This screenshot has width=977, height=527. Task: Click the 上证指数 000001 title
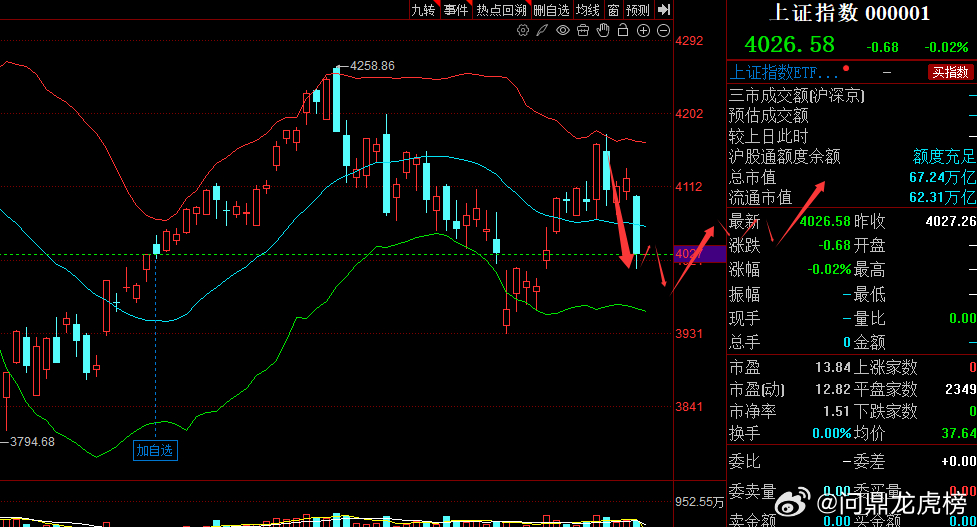pos(849,12)
